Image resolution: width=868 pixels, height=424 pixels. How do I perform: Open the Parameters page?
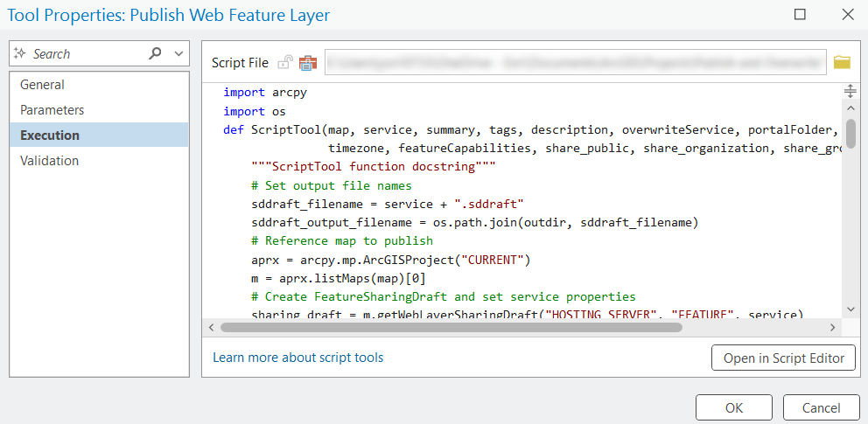(x=99, y=110)
